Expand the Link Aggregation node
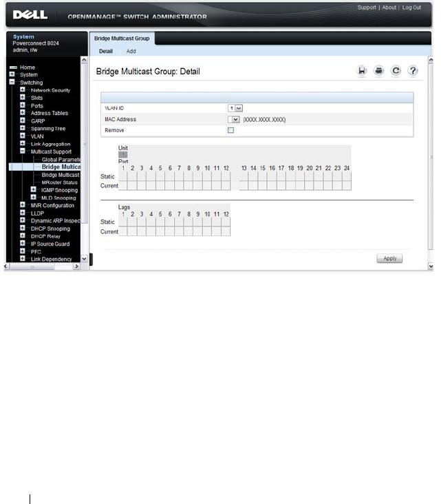The height and width of the screenshot is (504, 441). 23,143
